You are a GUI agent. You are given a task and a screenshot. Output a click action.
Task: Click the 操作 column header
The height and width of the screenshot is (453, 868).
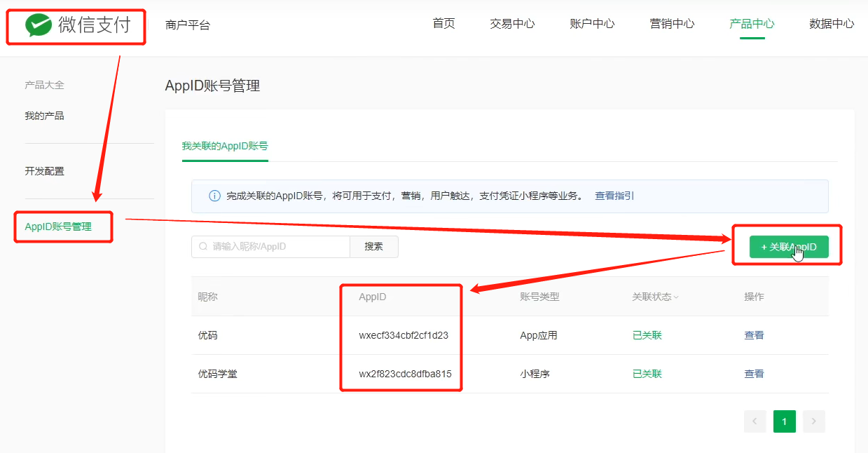point(754,297)
